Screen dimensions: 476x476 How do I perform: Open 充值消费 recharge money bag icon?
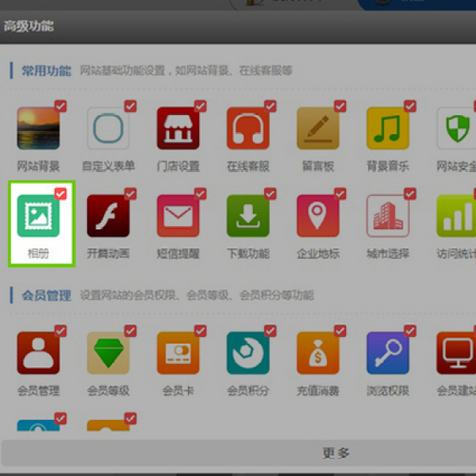coord(317,353)
